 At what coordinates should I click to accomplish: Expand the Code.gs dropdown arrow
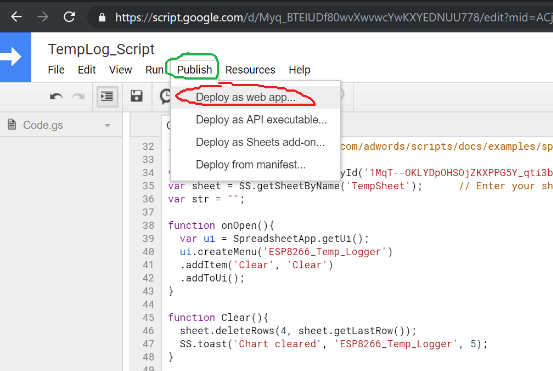pos(108,125)
